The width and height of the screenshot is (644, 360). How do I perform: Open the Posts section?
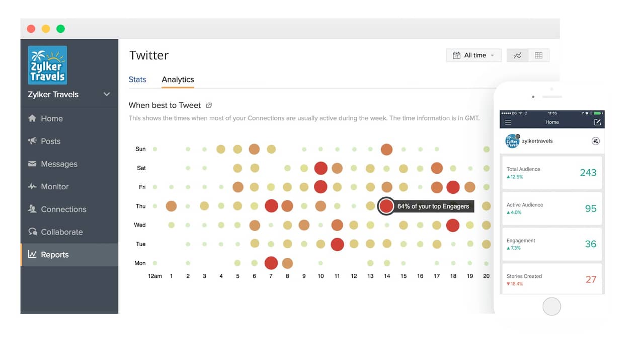click(x=50, y=141)
